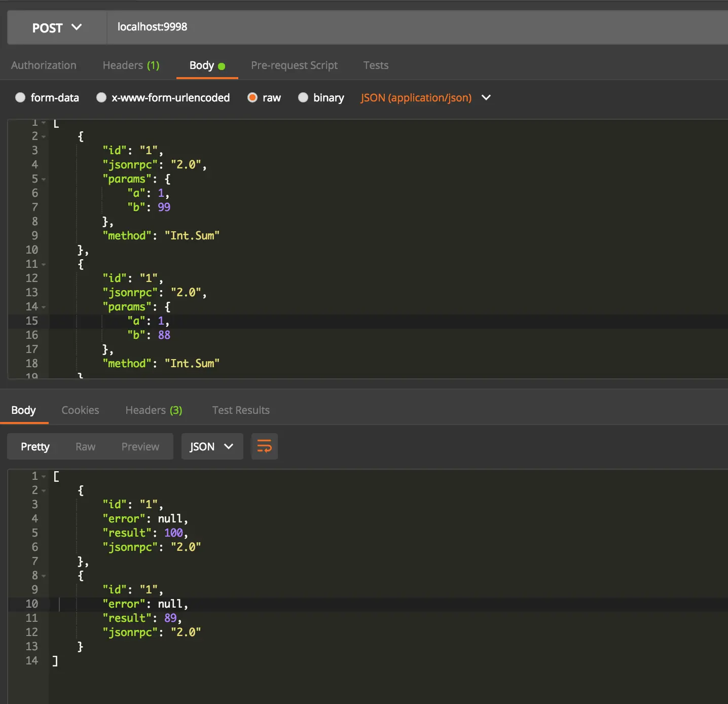The height and width of the screenshot is (704, 728).
Task: Select the response Body tab
Action: click(23, 410)
